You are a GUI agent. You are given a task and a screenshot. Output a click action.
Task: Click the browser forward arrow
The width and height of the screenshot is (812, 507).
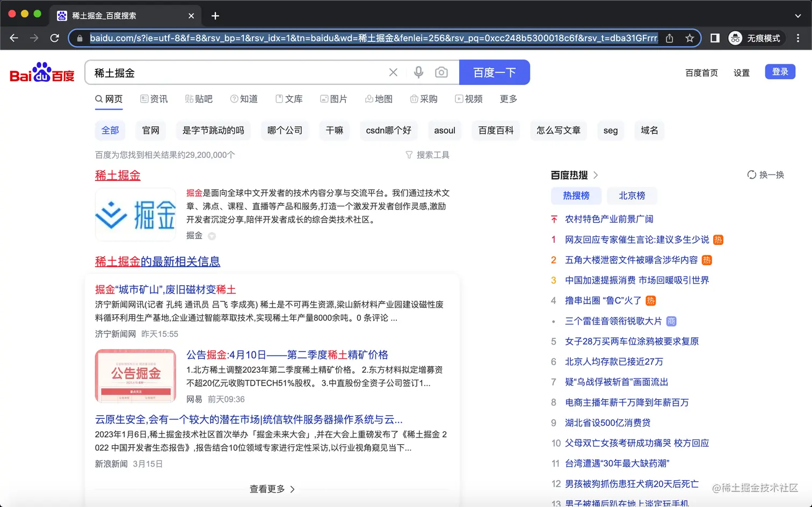tap(34, 38)
